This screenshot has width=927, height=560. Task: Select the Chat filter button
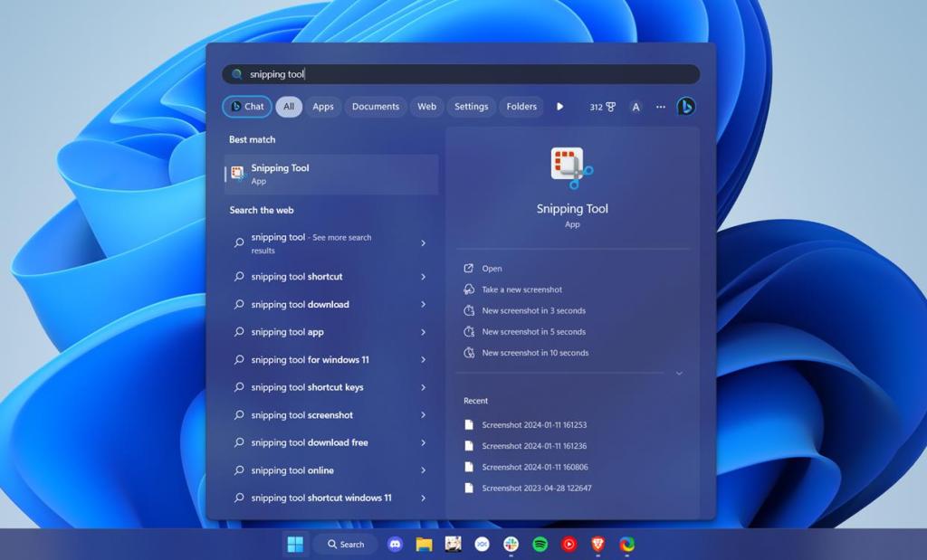[x=246, y=107]
